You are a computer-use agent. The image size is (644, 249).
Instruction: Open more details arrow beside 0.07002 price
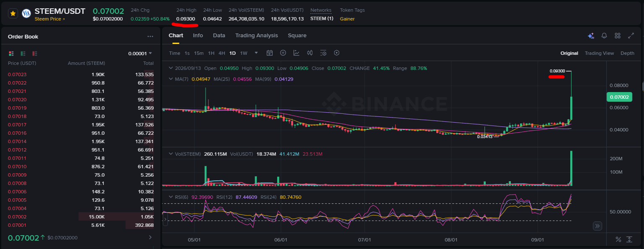[150, 238]
